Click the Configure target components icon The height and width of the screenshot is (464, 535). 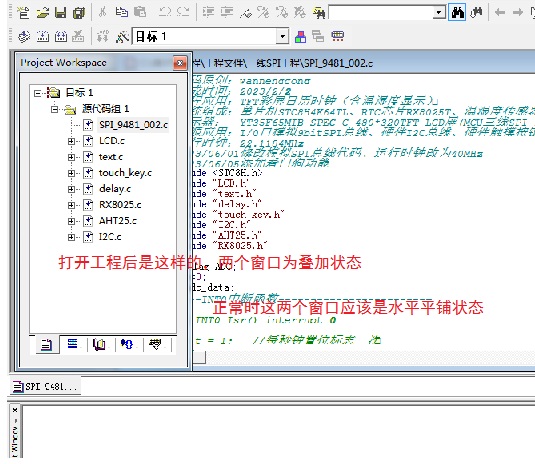338,36
